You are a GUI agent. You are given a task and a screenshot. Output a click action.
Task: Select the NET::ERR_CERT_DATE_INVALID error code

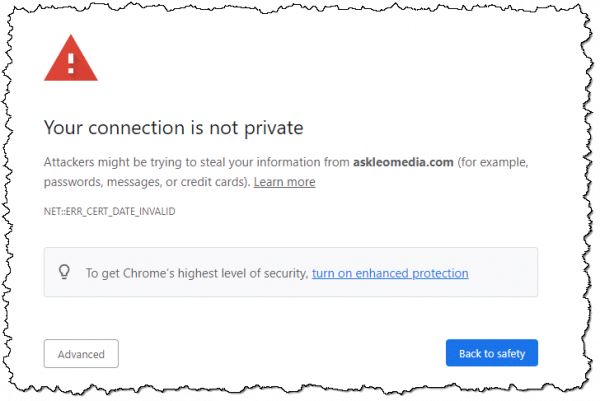click(x=109, y=212)
